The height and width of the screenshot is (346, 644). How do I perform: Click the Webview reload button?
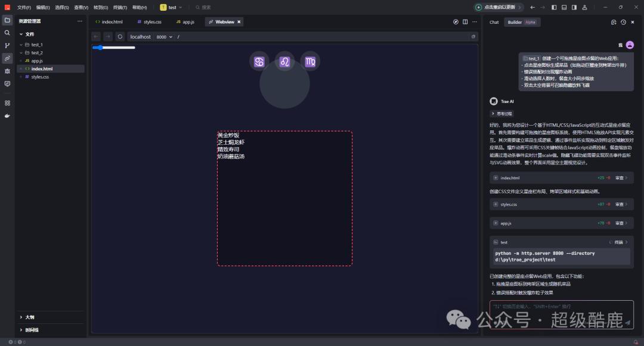120,36
